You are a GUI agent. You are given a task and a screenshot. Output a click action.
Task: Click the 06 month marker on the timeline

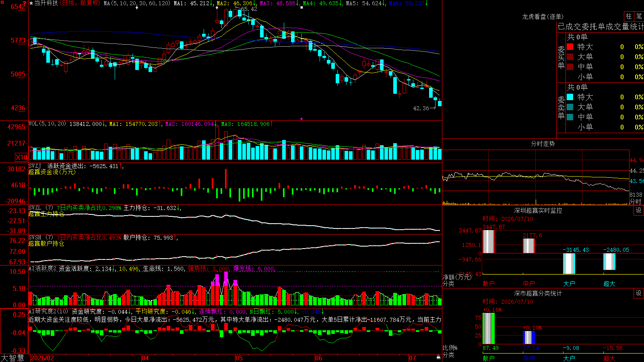(319, 358)
